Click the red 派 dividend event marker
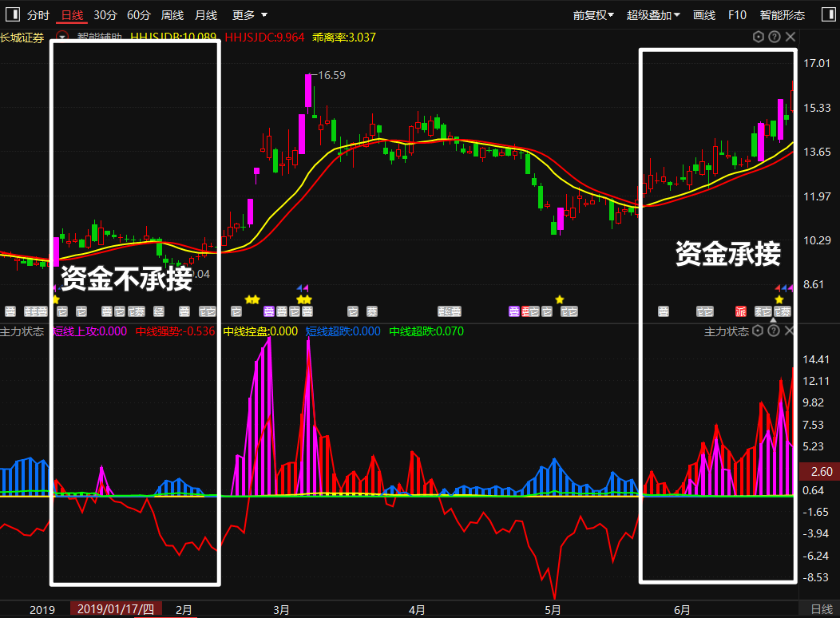840x618 pixels. pyautogui.click(x=741, y=311)
